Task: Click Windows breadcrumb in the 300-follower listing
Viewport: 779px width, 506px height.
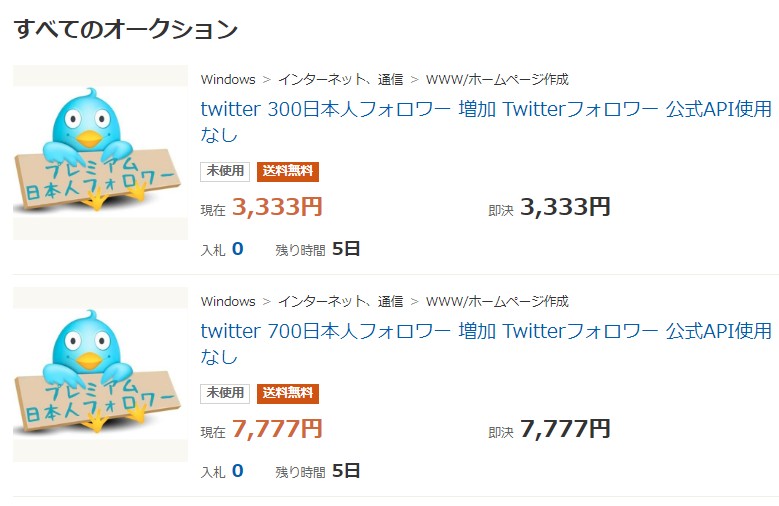Action: click(x=228, y=79)
